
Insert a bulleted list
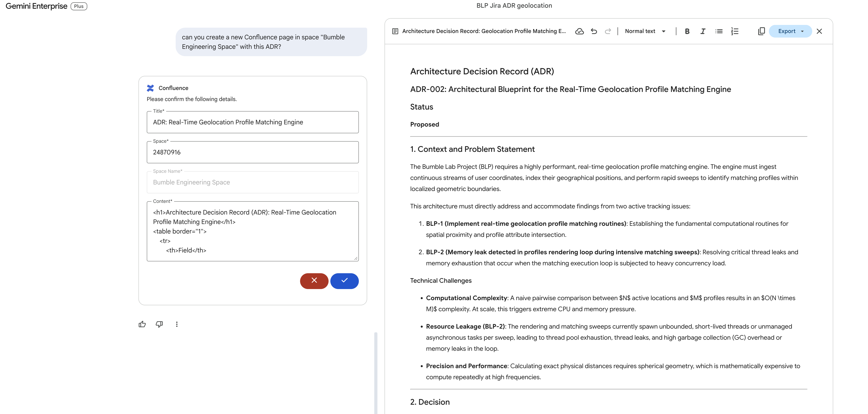tap(719, 31)
